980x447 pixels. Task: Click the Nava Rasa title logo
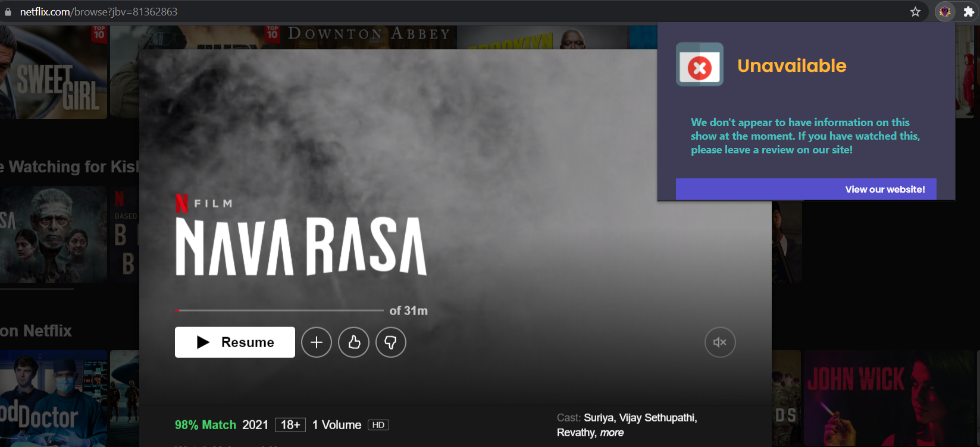pyautogui.click(x=301, y=246)
